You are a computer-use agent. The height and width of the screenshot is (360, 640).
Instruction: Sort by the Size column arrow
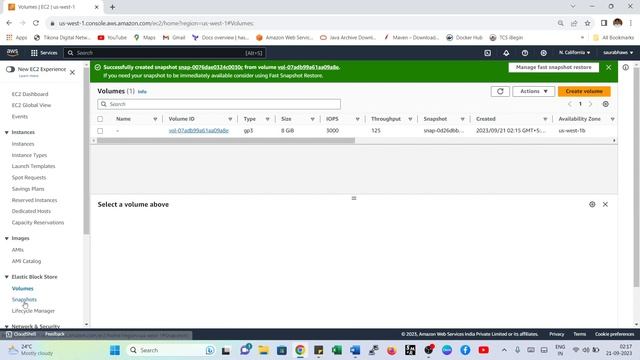click(x=312, y=119)
